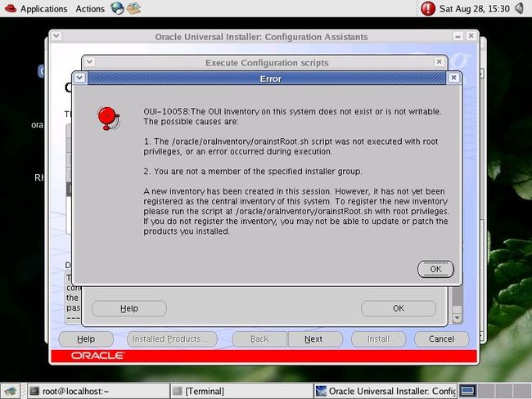The width and height of the screenshot is (532, 399).
Task: Click OK in the Error dialog
Action: [x=435, y=269]
